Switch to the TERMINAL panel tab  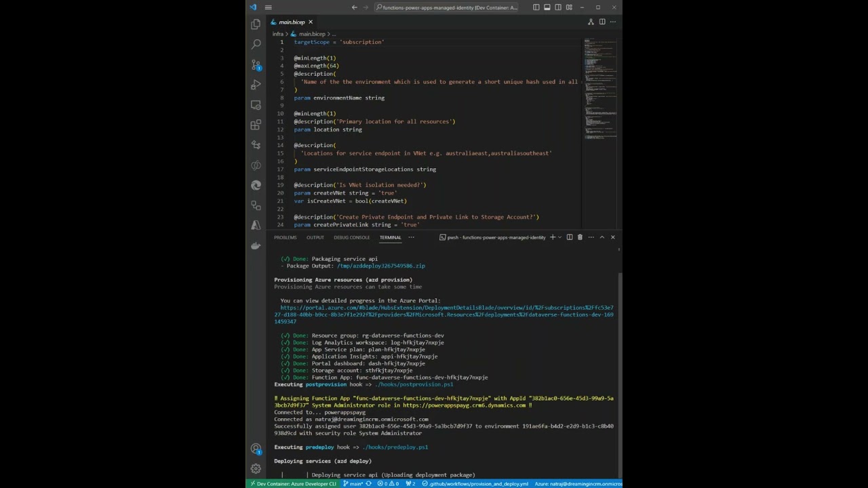(x=390, y=237)
